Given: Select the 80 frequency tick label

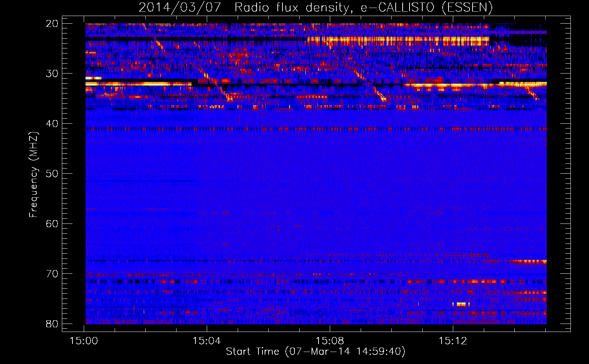Looking at the screenshot, I should pos(52,324).
